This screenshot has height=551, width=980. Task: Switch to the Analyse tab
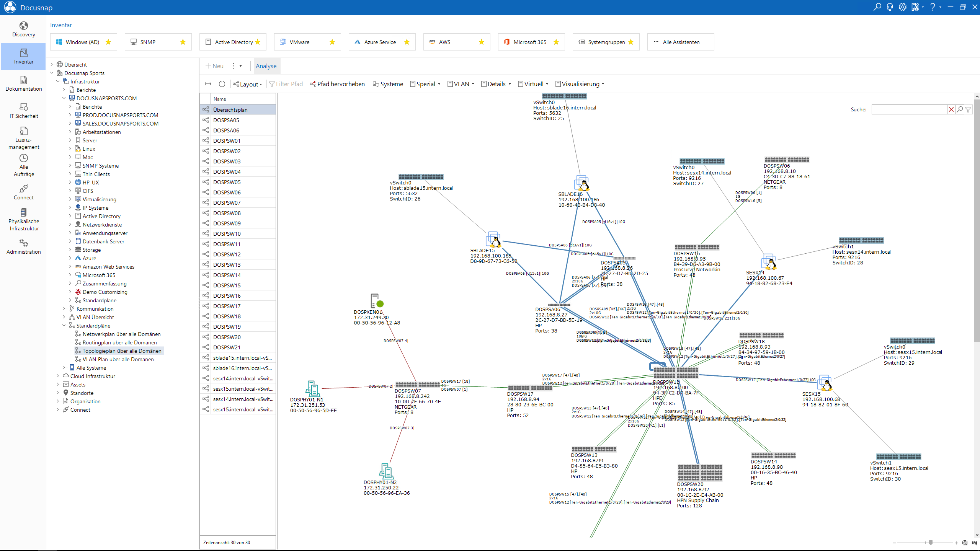[x=266, y=66]
